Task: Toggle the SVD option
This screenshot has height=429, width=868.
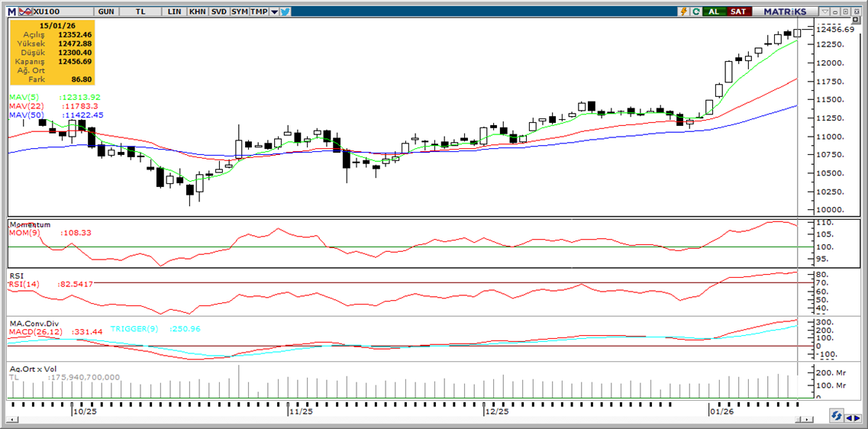Action: [x=218, y=11]
